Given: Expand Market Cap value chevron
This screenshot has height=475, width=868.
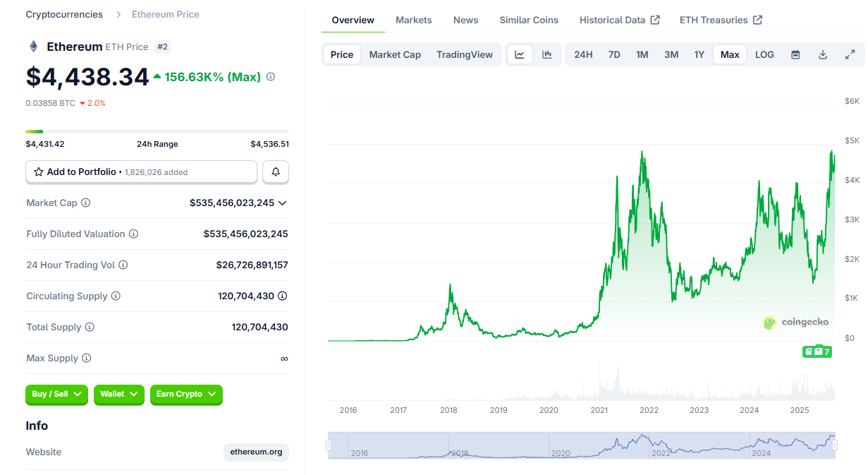Looking at the screenshot, I should (x=283, y=203).
